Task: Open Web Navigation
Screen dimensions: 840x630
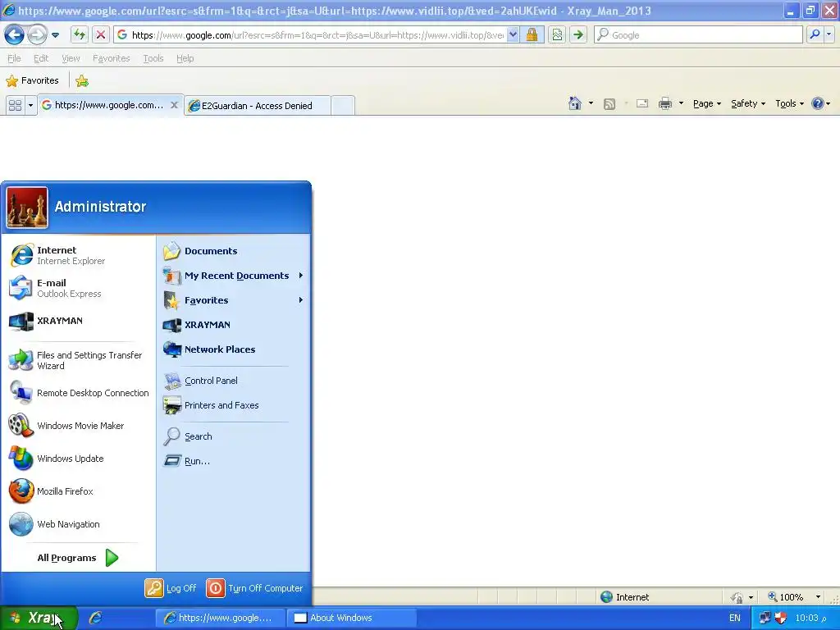Action: [78, 524]
